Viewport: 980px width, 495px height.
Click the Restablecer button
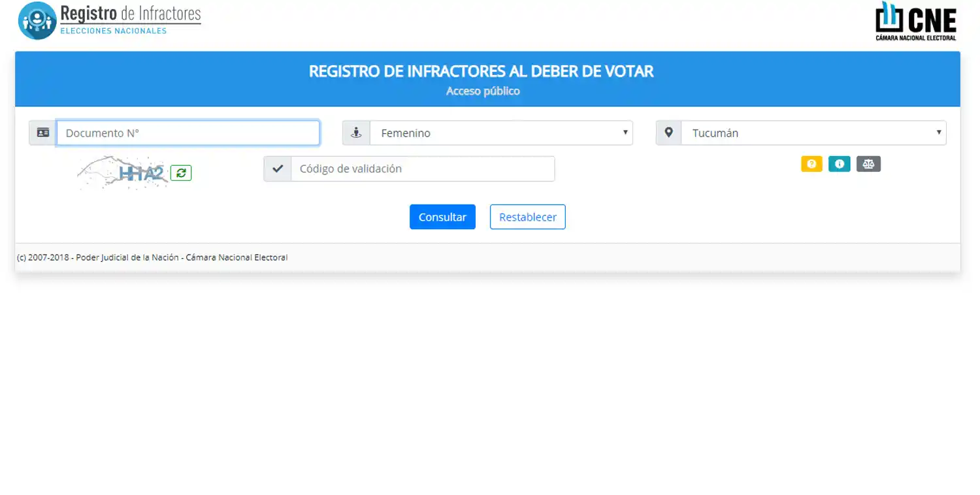point(527,216)
